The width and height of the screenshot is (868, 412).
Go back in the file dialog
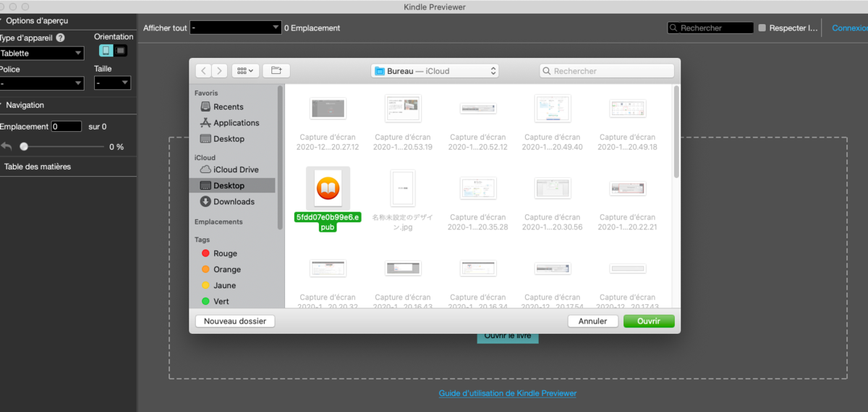pyautogui.click(x=203, y=71)
